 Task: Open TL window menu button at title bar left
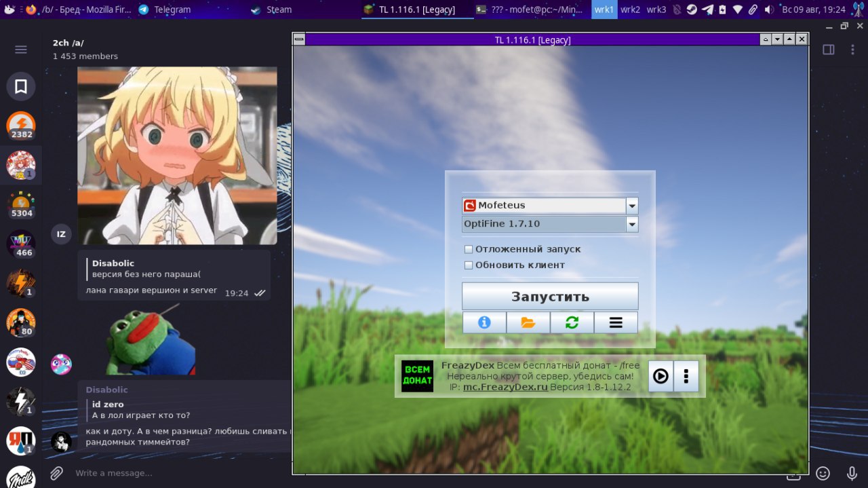(299, 40)
